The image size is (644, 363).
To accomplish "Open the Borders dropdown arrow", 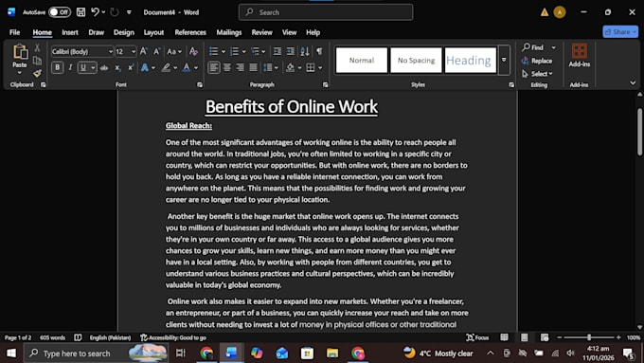I will tap(320, 68).
